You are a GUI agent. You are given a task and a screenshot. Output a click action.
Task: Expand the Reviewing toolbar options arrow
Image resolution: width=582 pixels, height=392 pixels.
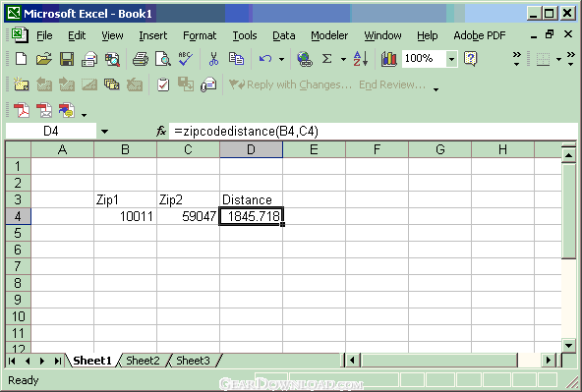436,89
